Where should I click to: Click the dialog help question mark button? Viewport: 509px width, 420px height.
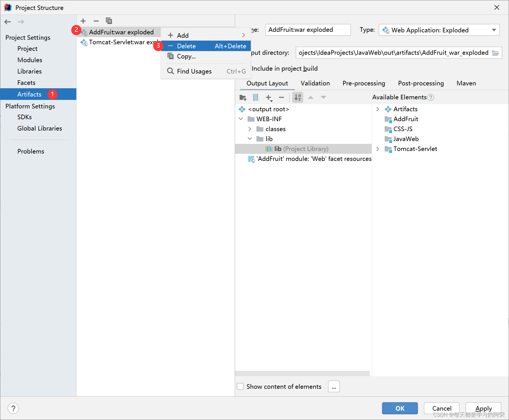coord(13,408)
